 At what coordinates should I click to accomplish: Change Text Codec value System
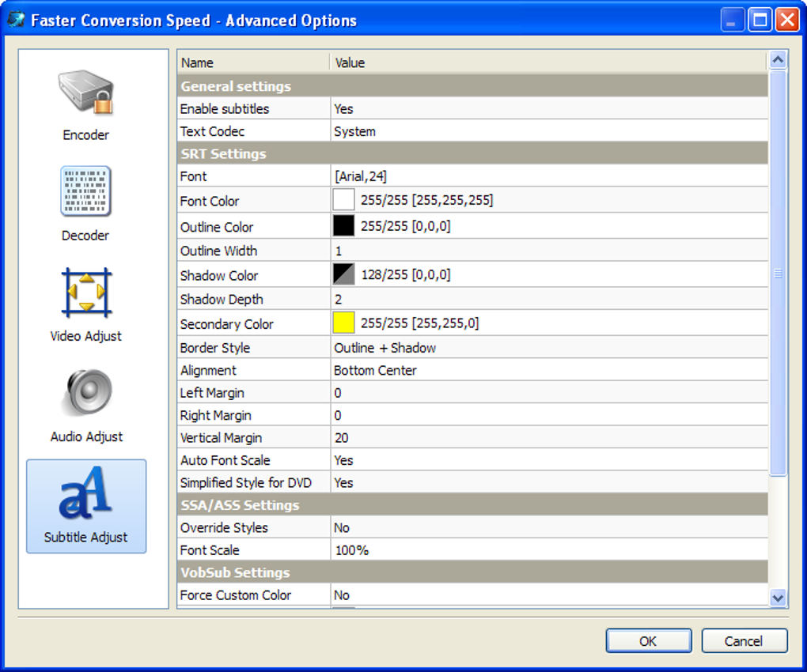[549, 131]
